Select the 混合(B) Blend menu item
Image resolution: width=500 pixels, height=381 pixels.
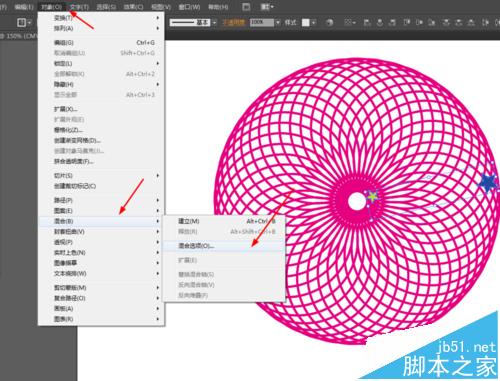pos(101,221)
